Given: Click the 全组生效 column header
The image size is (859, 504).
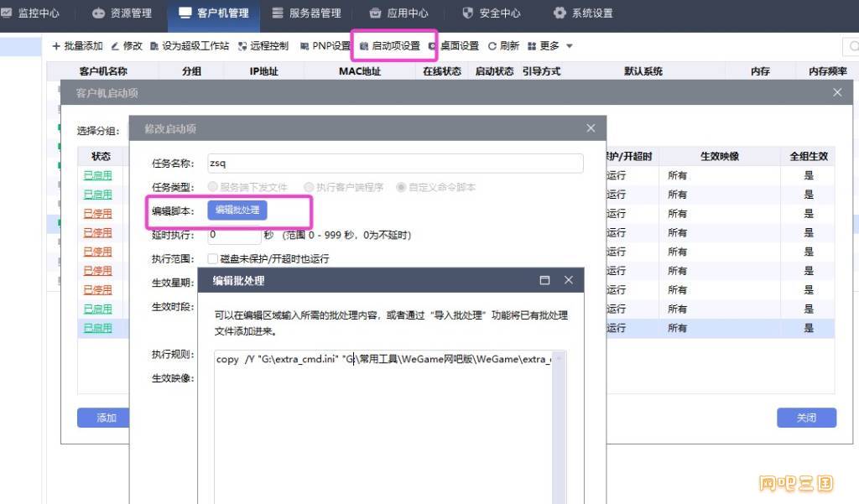Looking at the screenshot, I should coord(809,157).
